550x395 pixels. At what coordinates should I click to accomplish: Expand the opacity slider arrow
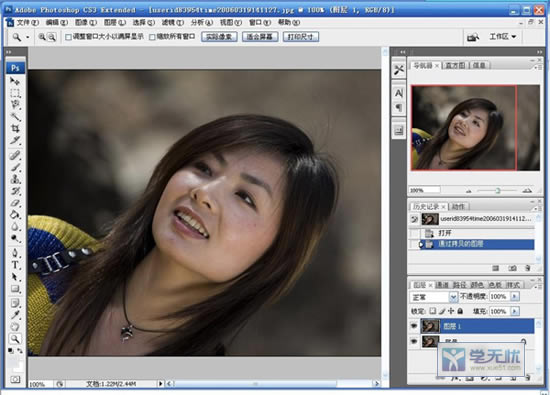click(515, 297)
